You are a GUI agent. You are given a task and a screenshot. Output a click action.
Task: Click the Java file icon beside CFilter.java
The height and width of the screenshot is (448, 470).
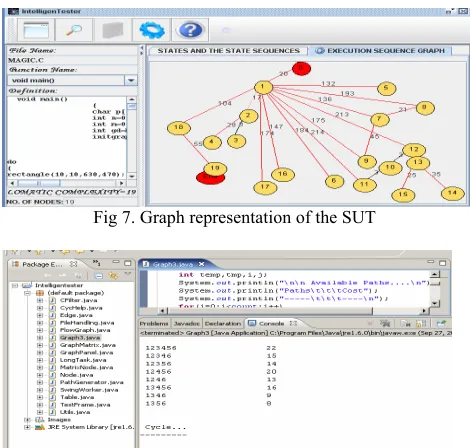click(x=52, y=300)
